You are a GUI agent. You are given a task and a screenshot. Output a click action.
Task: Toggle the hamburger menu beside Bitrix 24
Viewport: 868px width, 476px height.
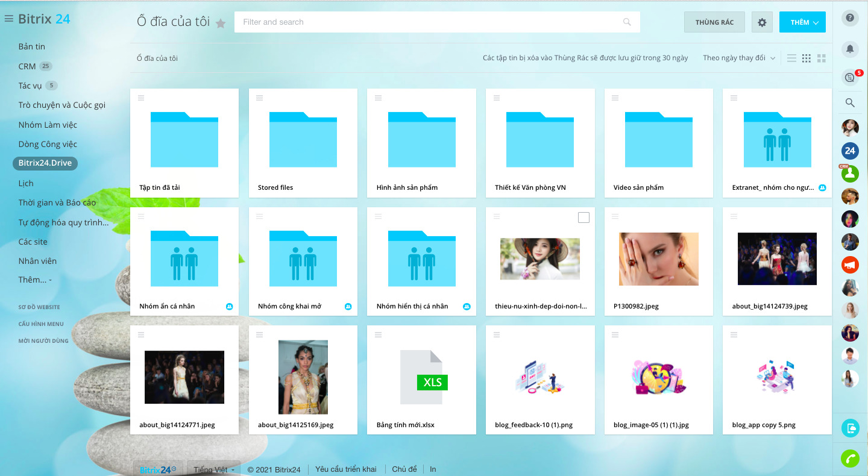8,19
